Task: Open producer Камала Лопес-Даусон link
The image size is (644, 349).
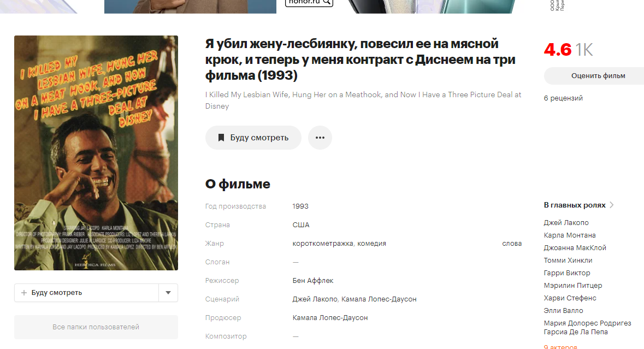Action: [x=330, y=317]
